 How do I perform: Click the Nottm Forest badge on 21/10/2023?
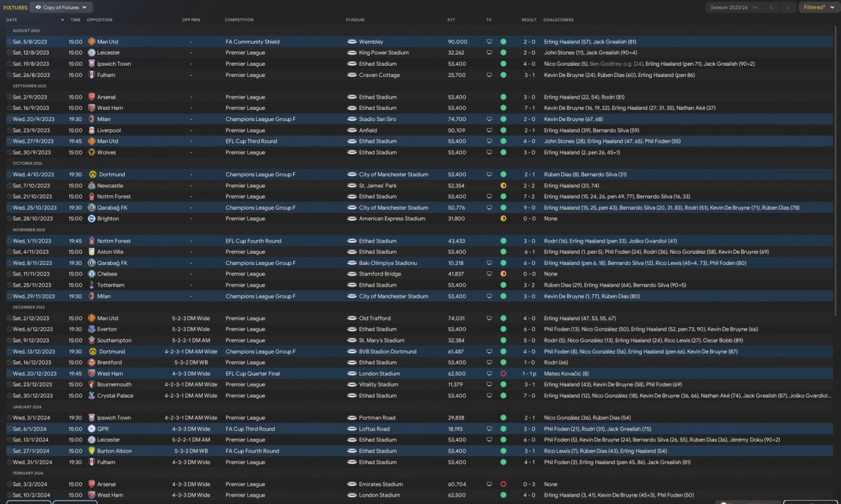click(x=91, y=196)
